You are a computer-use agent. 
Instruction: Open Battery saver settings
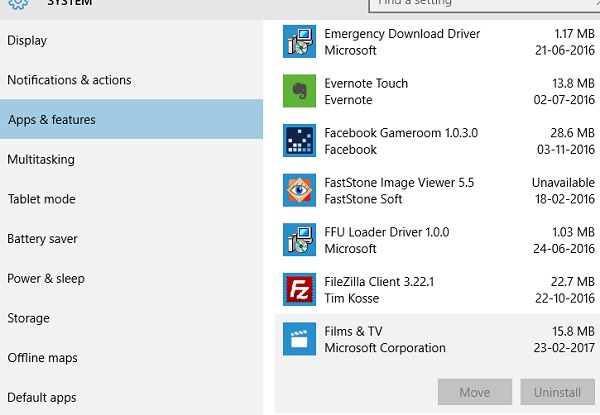(x=131, y=239)
